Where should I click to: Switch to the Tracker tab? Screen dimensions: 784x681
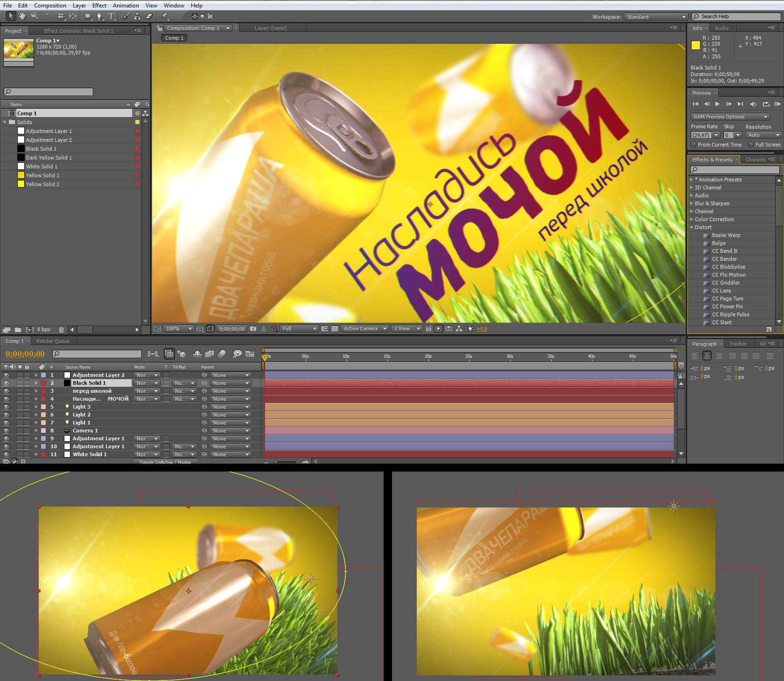pos(738,344)
